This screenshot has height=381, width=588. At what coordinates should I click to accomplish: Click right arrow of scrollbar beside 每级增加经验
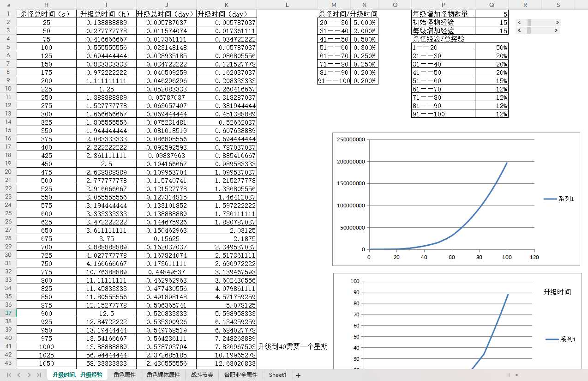pos(557,30)
